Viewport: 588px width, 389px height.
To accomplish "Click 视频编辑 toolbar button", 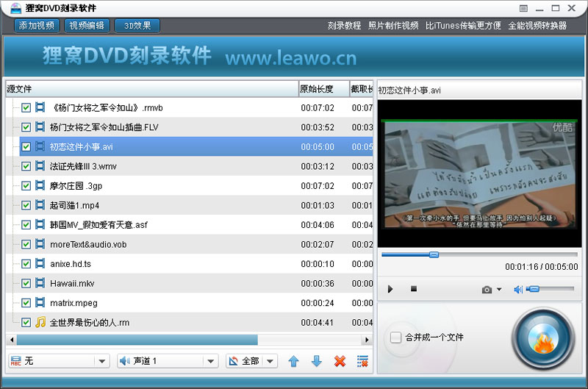I will [87, 26].
